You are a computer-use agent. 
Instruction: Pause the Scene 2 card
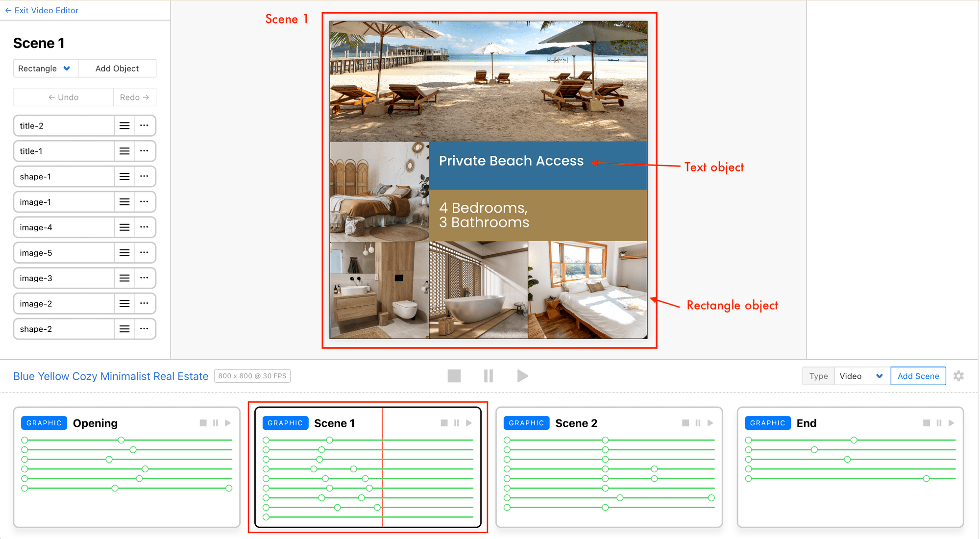click(x=698, y=423)
